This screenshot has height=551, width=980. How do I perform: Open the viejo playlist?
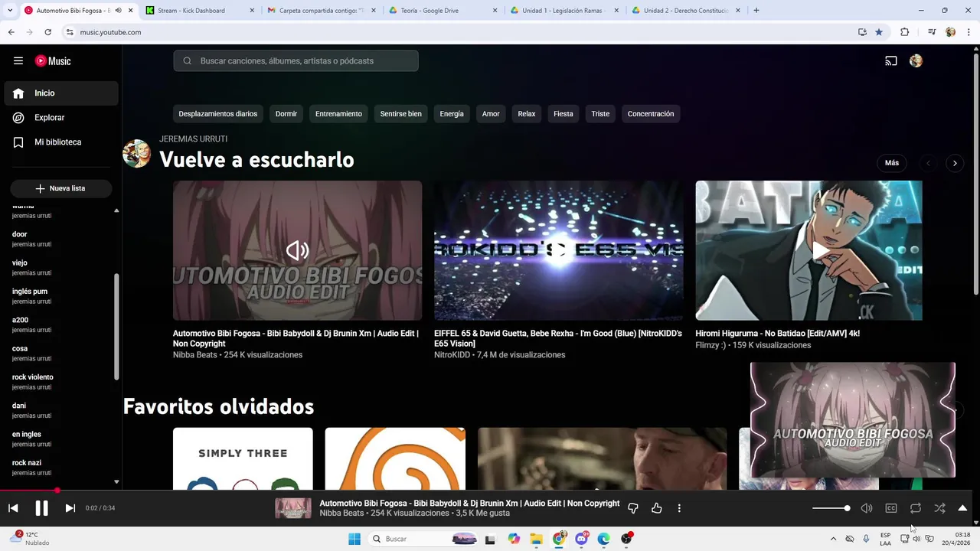(61, 267)
